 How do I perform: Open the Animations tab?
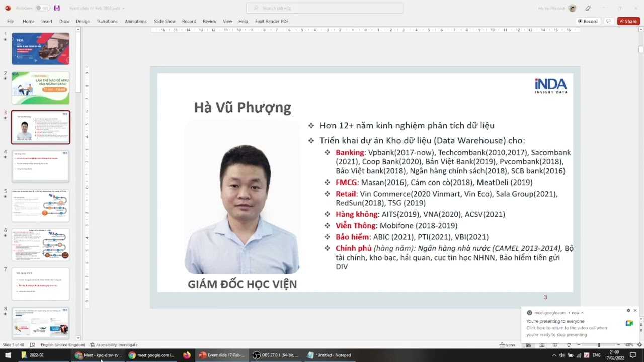click(x=136, y=21)
